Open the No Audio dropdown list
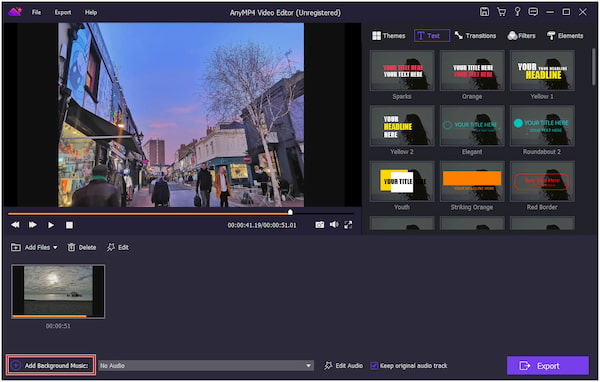The height and width of the screenshot is (382, 600). [x=206, y=366]
